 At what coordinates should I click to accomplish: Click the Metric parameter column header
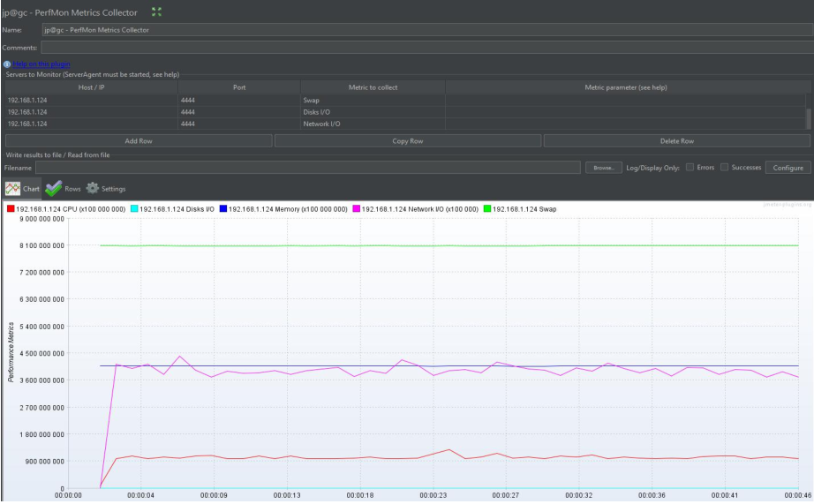click(626, 87)
